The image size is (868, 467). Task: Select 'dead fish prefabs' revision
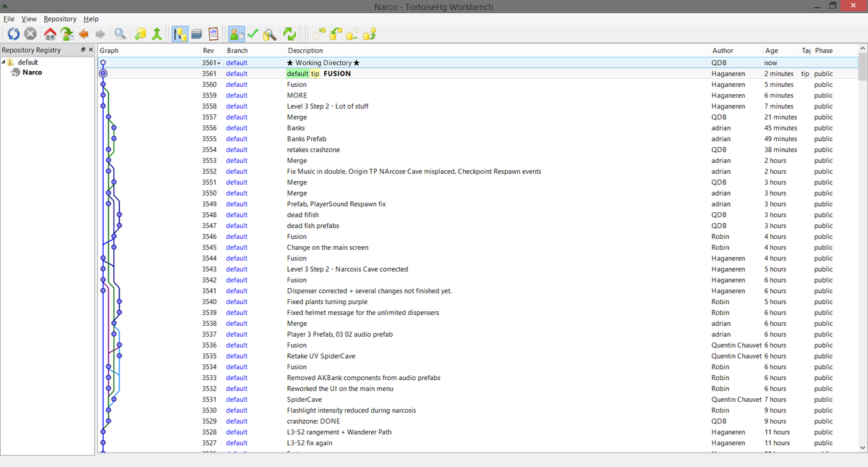point(477,226)
